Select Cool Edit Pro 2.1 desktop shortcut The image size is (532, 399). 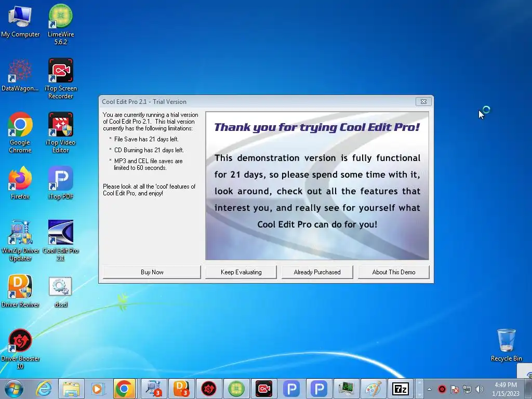pyautogui.click(x=61, y=241)
